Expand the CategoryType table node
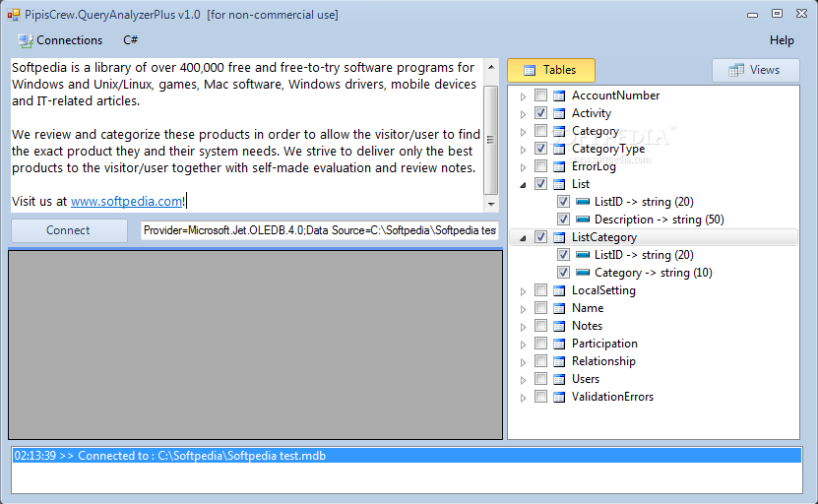Image resolution: width=818 pixels, height=504 pixels. (x=523, y=150)
